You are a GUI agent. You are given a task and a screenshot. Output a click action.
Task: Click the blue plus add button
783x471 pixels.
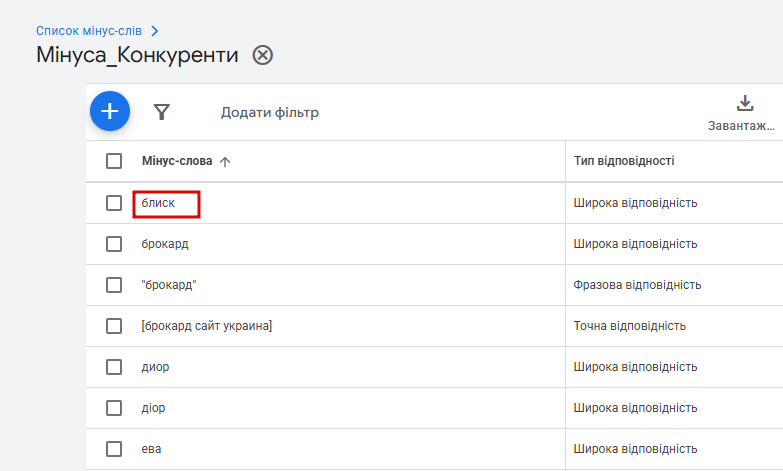110,112
